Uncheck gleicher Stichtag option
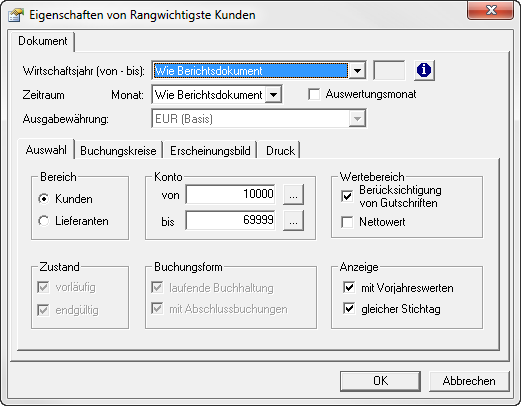The image size is (521, 406). click(349, 309)
